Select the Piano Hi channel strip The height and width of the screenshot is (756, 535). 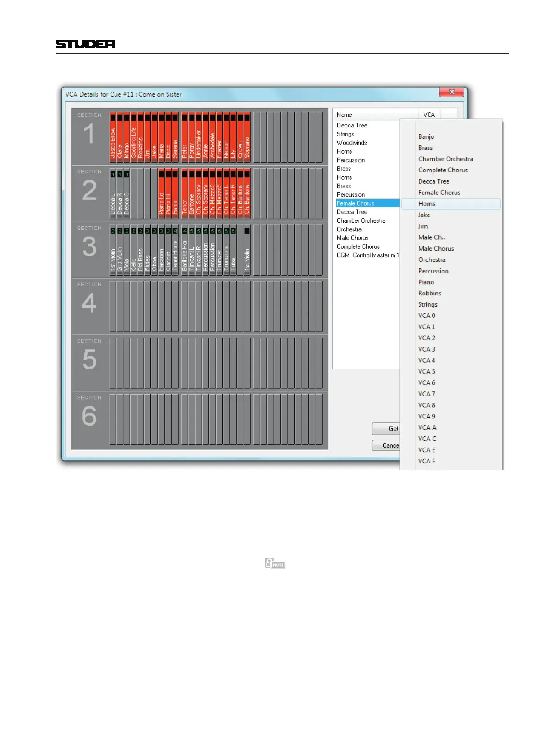(x=168, y=193)
